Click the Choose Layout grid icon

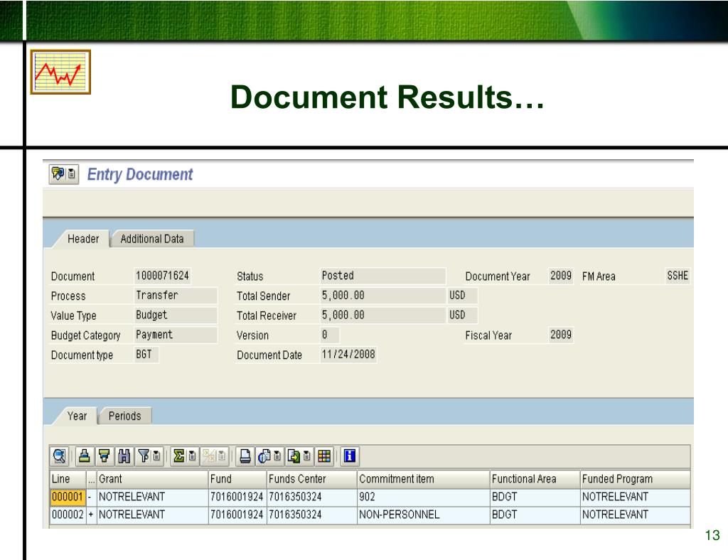click(x=324, y=456)
